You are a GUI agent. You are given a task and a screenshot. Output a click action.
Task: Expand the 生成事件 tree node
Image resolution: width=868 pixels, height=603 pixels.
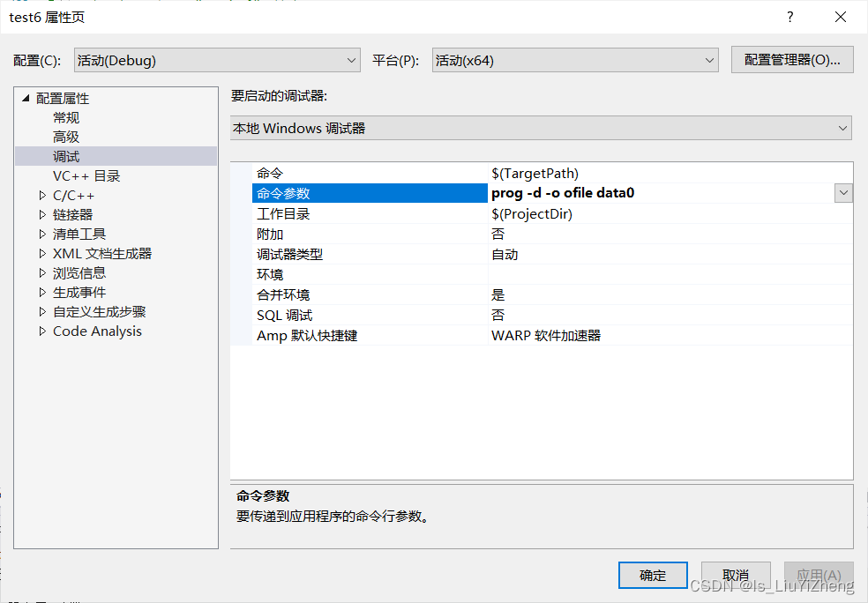pyautogui.click(x=42, y=292)
